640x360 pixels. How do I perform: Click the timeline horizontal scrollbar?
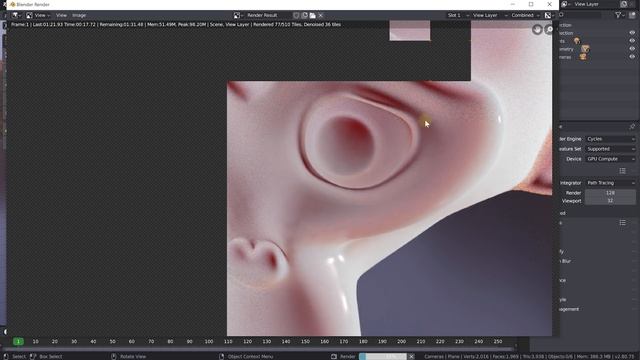coord(258,349)
